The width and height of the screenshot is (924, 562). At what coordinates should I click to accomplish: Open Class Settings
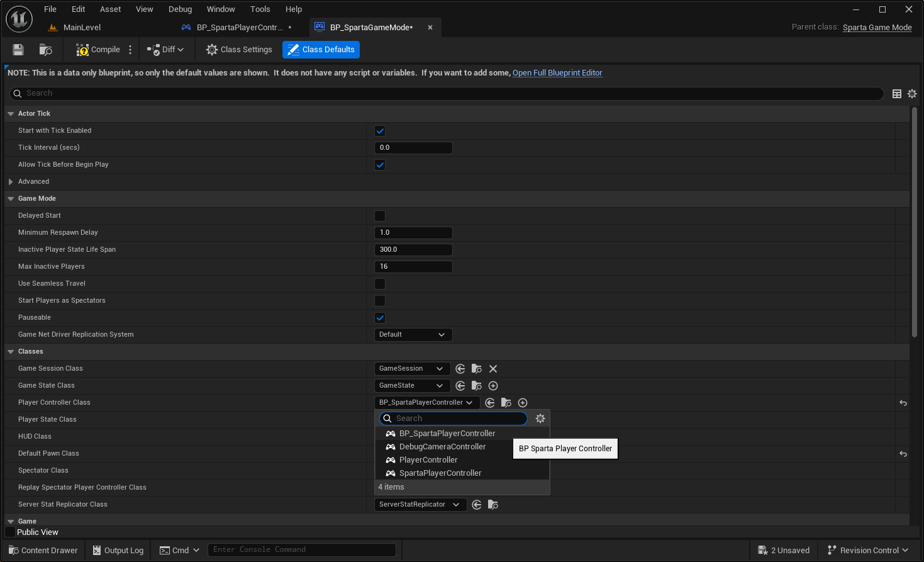[239, 50]
